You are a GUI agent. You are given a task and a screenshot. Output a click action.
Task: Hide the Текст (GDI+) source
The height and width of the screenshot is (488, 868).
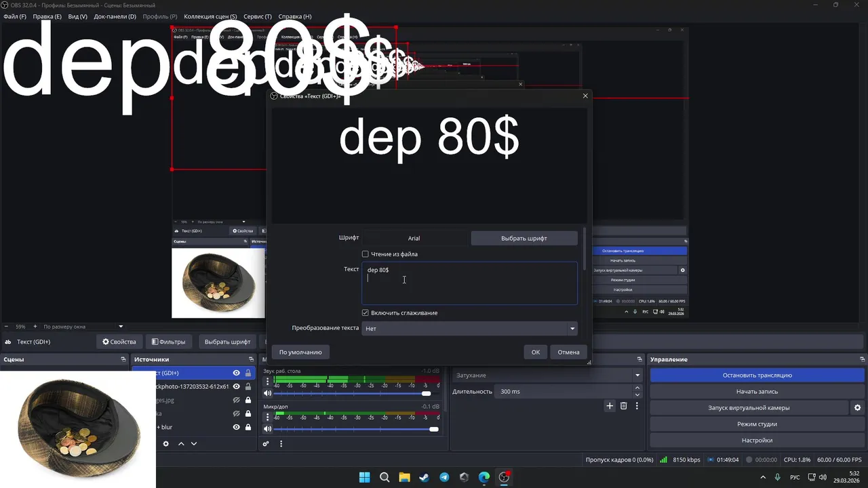coord(236,373)
